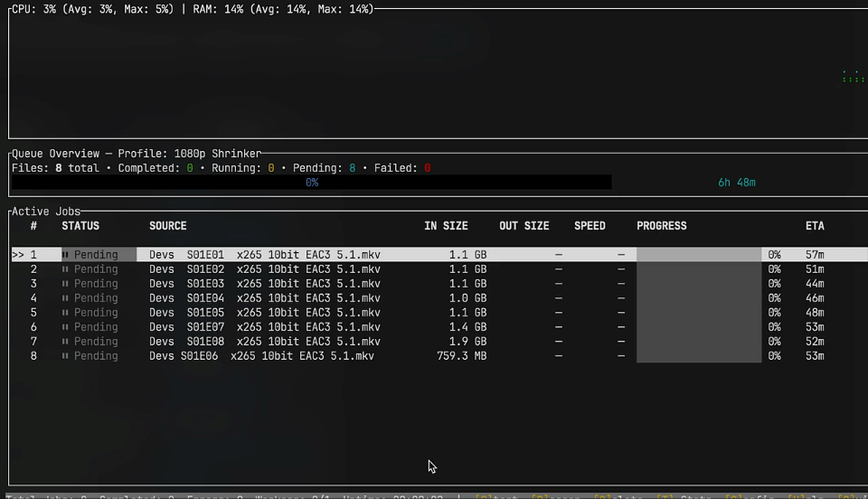868x499 pixels.
Task: Click the 1.4 GB input size
Action: point(467,327)
